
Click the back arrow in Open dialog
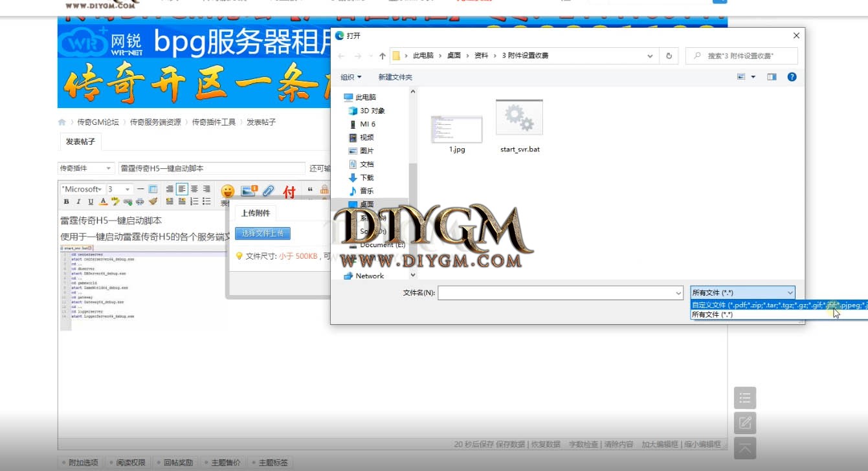click(x=342, y=56)
